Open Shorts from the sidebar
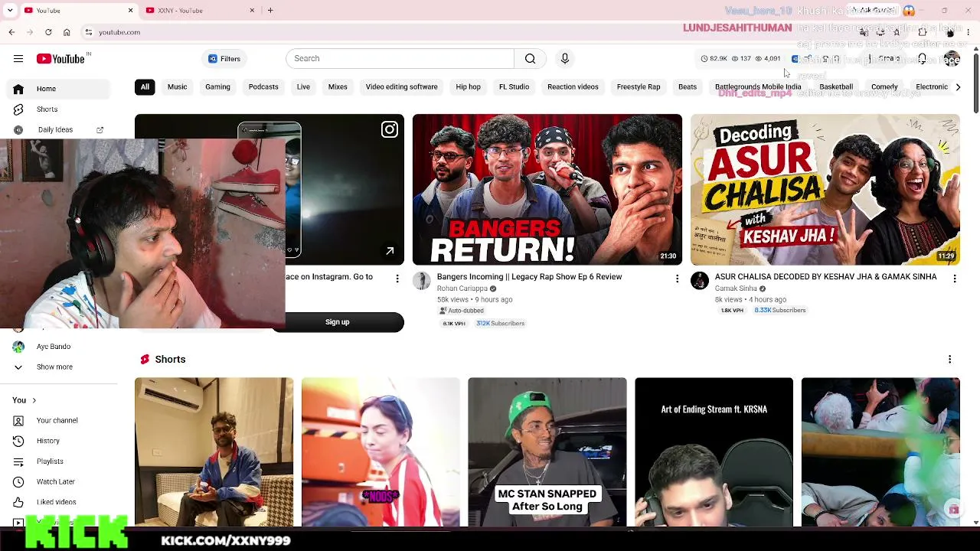 click(59, 109)
